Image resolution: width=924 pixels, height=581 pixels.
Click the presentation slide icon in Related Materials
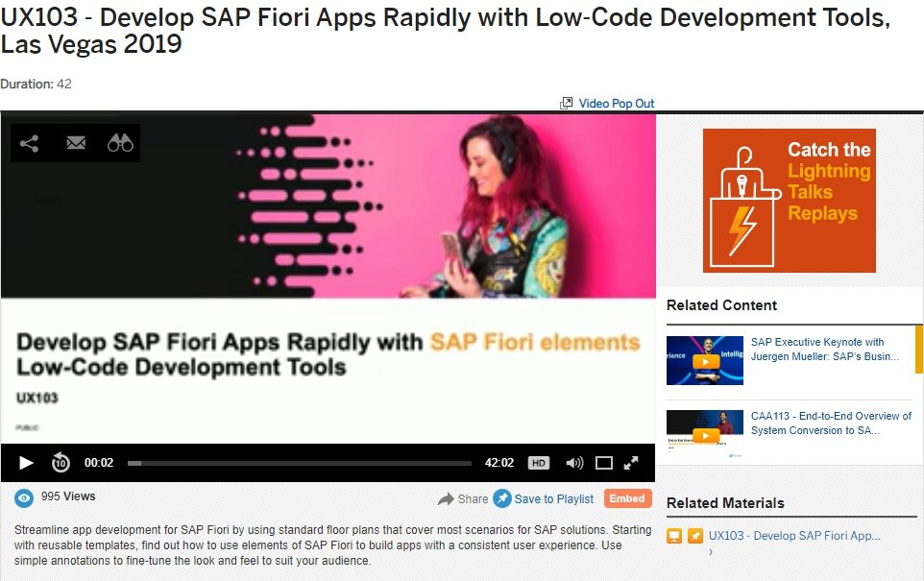tap(674, 536)
